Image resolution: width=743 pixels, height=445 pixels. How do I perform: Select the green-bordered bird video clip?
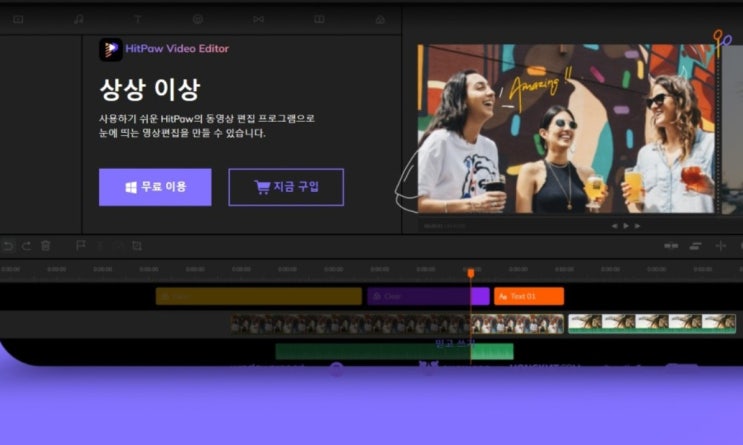click(652, 324)
